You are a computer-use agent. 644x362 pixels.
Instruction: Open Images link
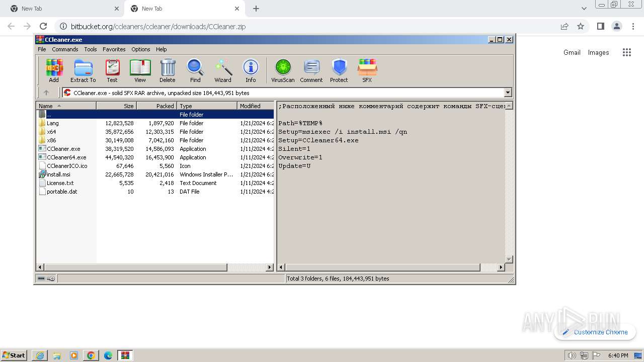click(599, 52)
